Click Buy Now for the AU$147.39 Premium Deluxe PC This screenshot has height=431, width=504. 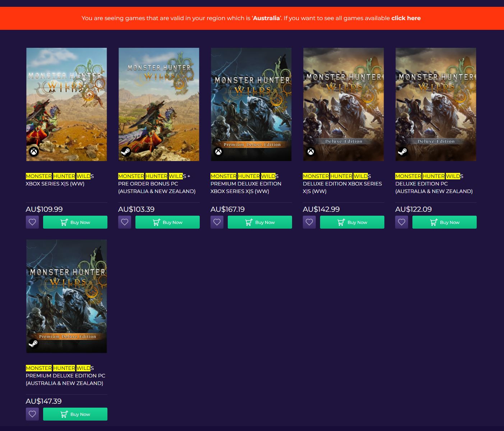click(75, 414)
